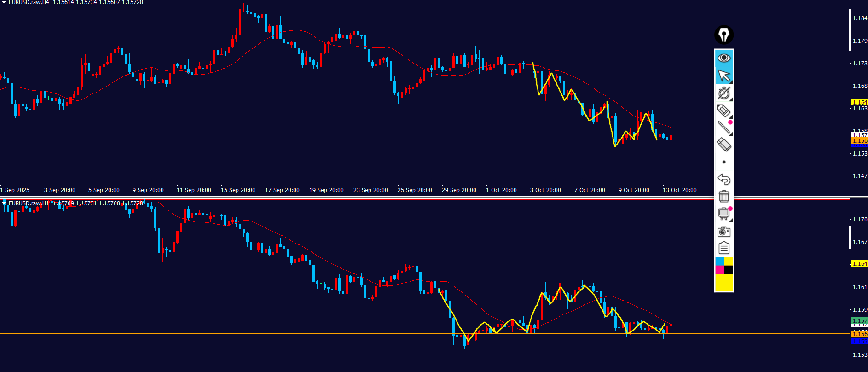Open the clipboard notes icon
Image resolution: width=868 pixels, height=372 pixels.
(723, 248)
